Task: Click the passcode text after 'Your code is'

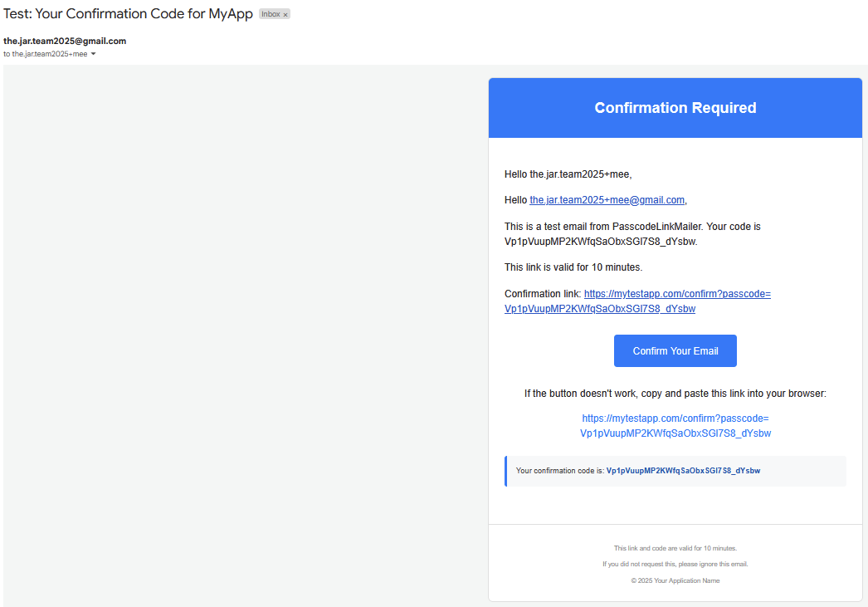Action: (x=601, y=242)
